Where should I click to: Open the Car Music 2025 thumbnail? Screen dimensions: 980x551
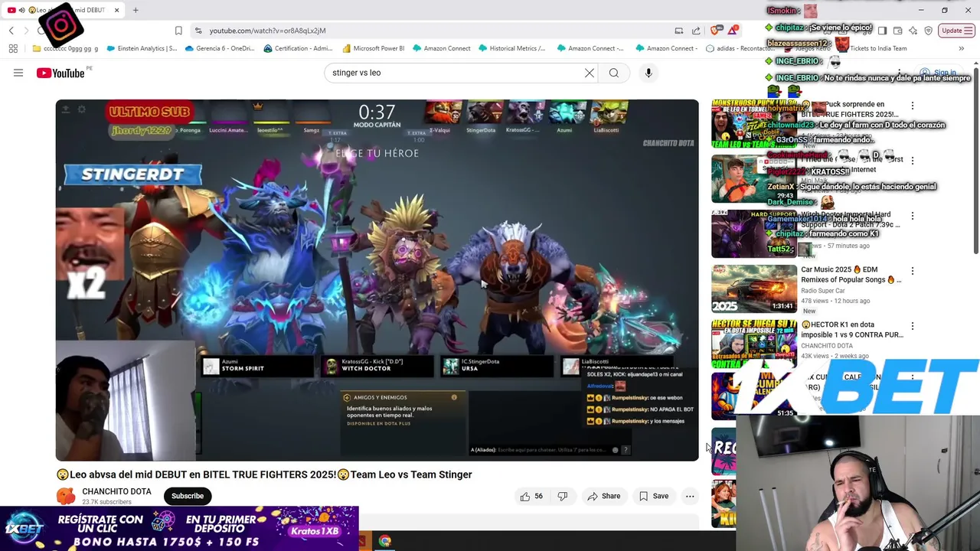coord(754,289)
